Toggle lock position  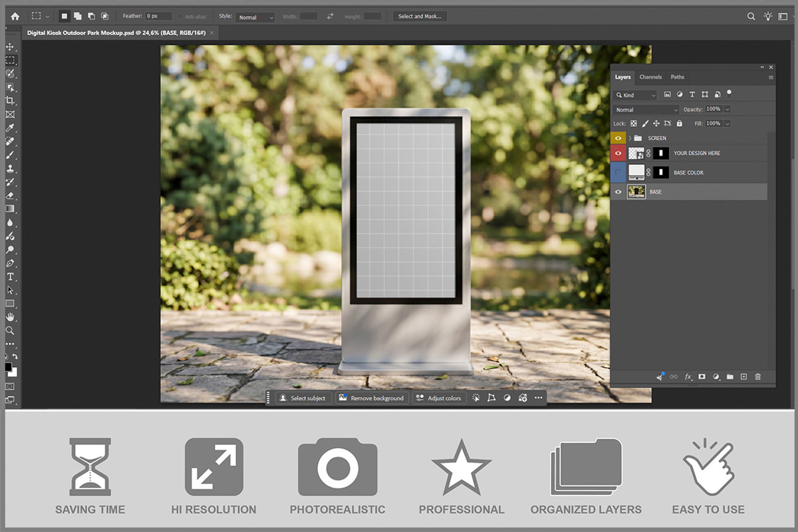(656, 124)
